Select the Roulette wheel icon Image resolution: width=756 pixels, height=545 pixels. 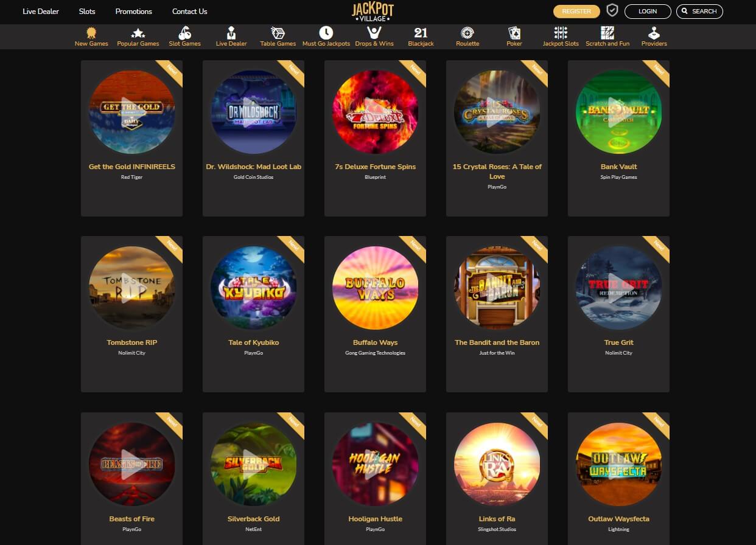[x=467, y=33]
